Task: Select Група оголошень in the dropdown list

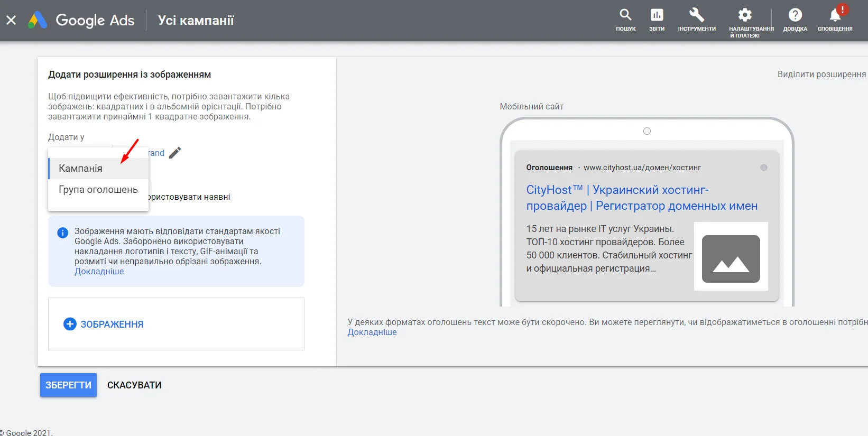Action: point(98,190)
